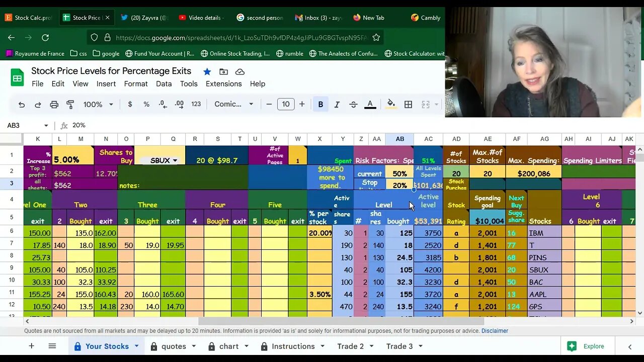Switch to the Instructions sheet tab
This screenshot has width=644, height=362.
293,346
